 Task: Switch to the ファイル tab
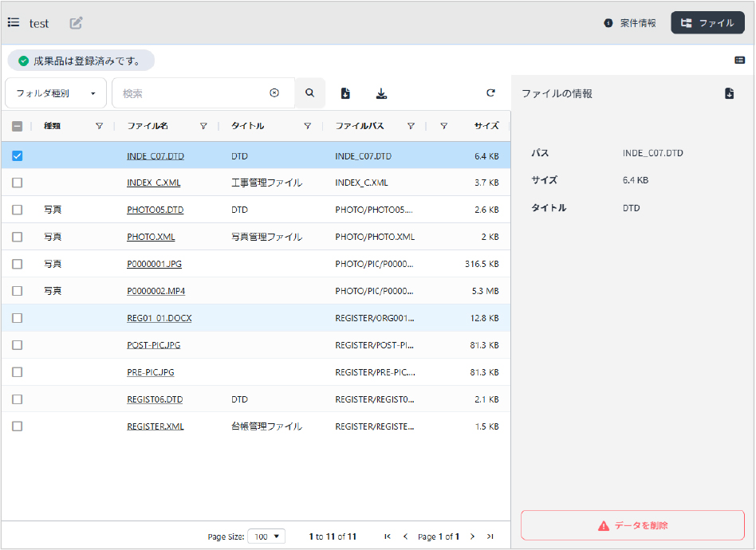pos(707,22)
